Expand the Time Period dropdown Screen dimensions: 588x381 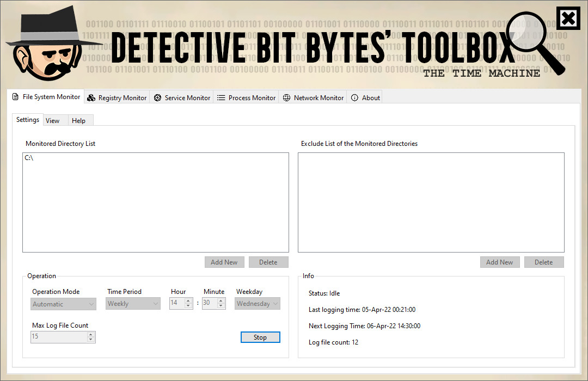pyautogui.click(x=133, y=303)
